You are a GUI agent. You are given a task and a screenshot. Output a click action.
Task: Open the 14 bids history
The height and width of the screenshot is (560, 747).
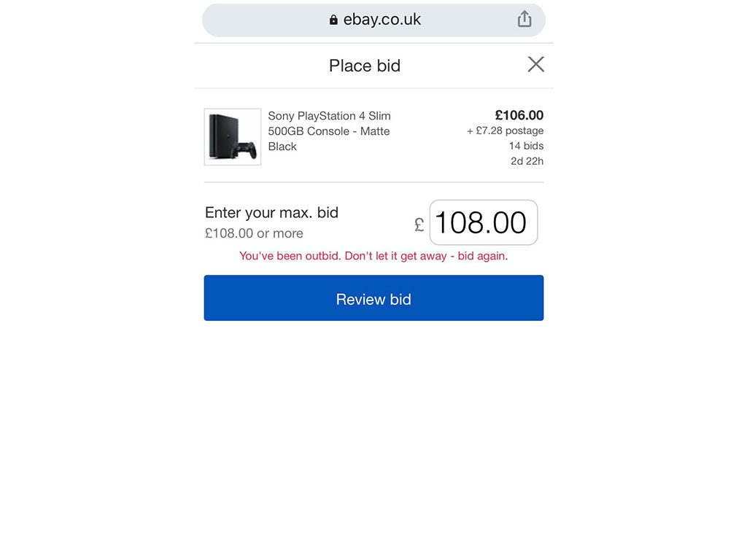(526, 146)
